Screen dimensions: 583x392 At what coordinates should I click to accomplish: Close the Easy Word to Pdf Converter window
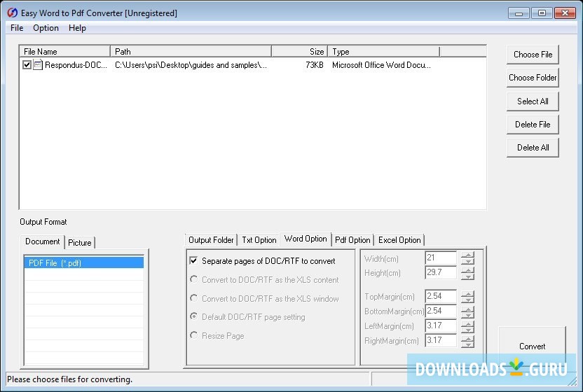pyautogui.click(x=565, y=13)
